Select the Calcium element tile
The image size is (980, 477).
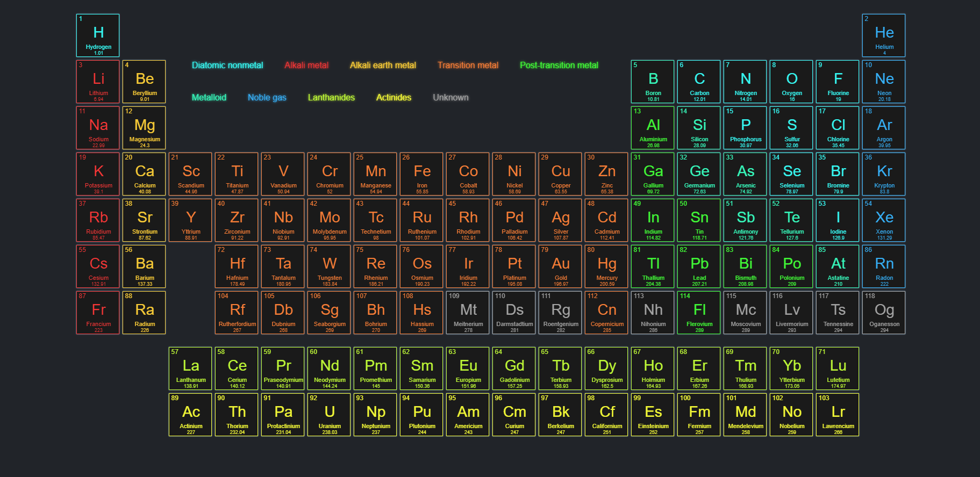144,174
